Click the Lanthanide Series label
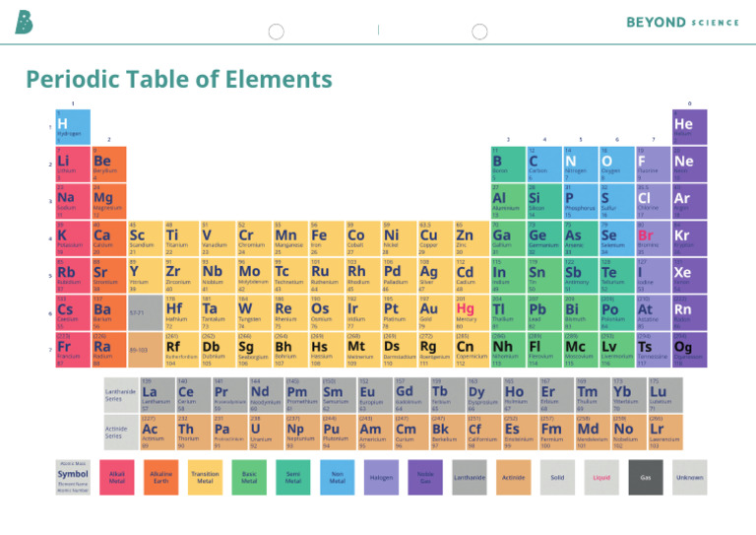The image size is (756, 535). [120, 395]
